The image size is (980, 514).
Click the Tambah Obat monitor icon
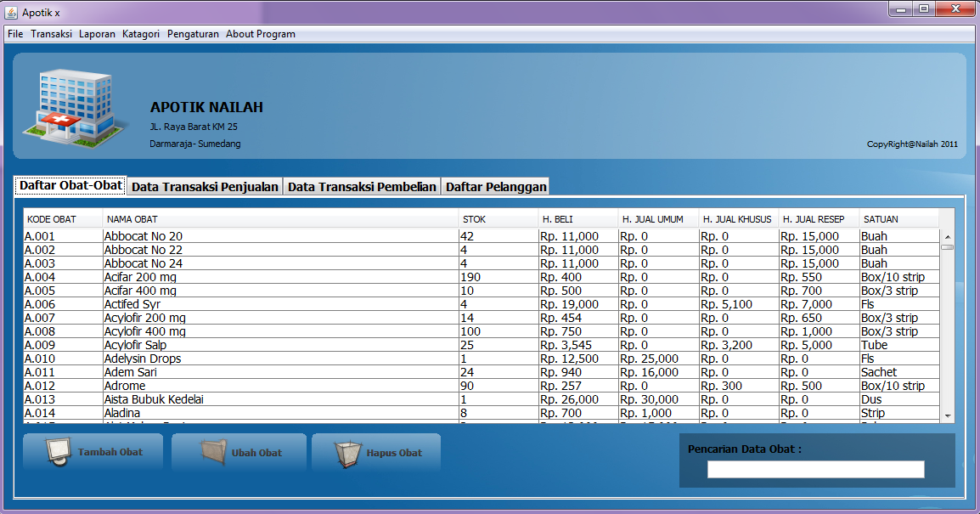tap(58, 451)
